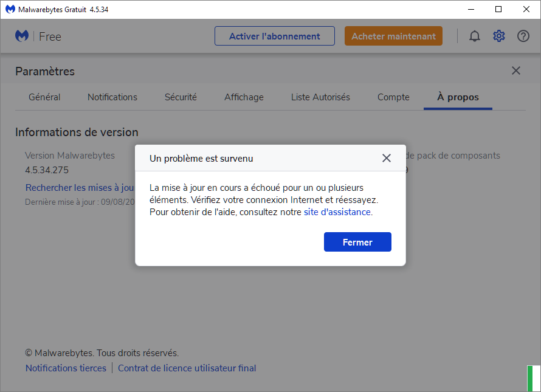Image resolution: width=541 pixels, height=392 pixels.
Task: Click the pack de composants label
Action: click(453, 156)
